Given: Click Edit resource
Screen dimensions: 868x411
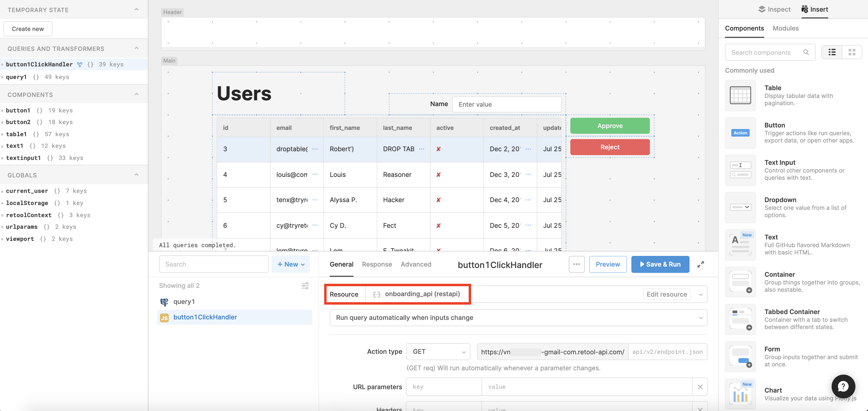Looking at the screenshot, I should coord(667,294).
